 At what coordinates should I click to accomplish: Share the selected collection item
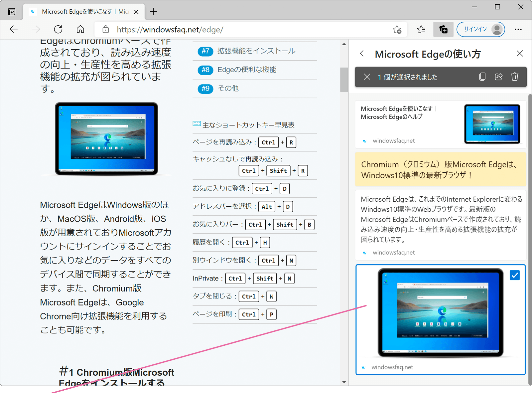pyautogui.click(x=498, y=77)
